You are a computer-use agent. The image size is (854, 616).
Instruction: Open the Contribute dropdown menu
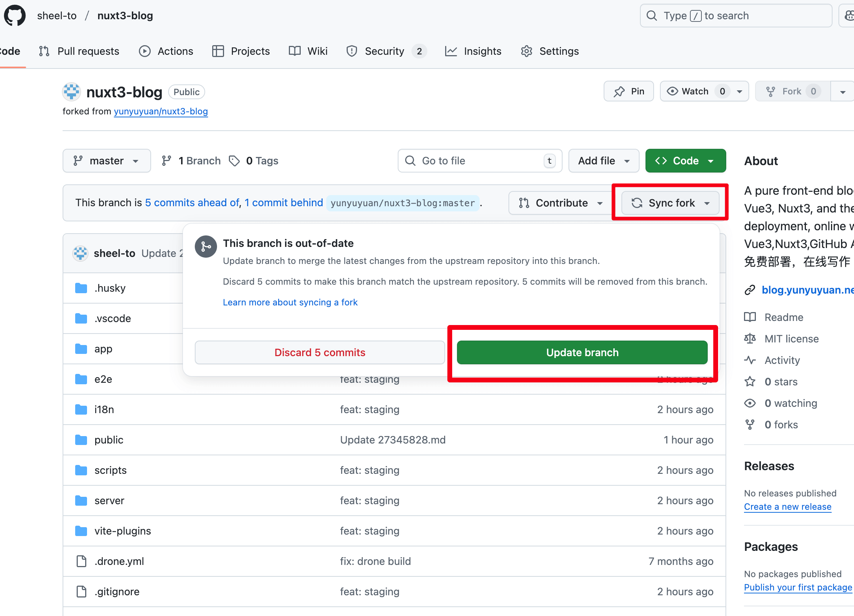[561, 203]
